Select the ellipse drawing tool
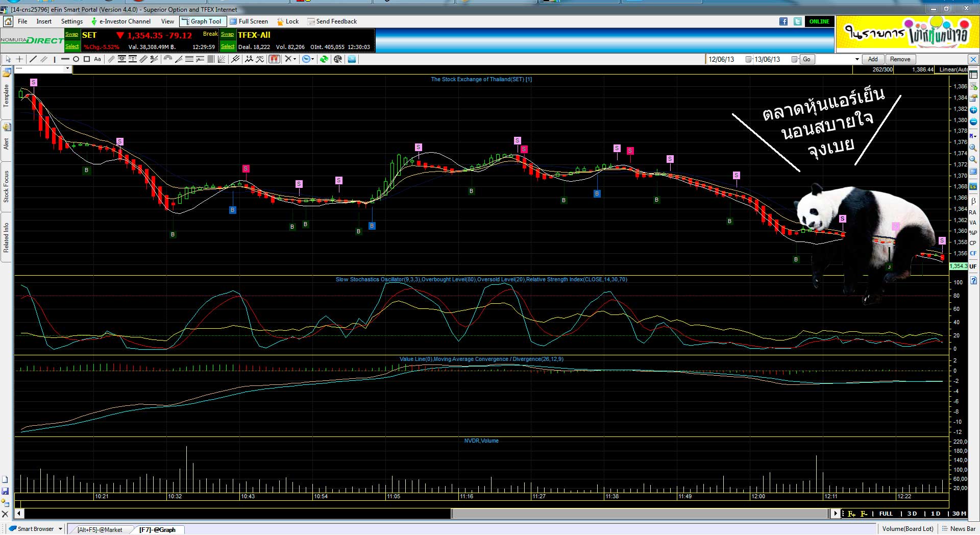 [76, 59]
